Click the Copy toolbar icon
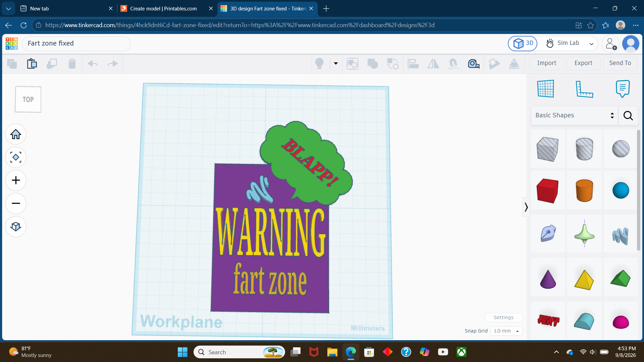Image resolution: width=644 pixels, height=362 pixels. click(x=12, y=63)
